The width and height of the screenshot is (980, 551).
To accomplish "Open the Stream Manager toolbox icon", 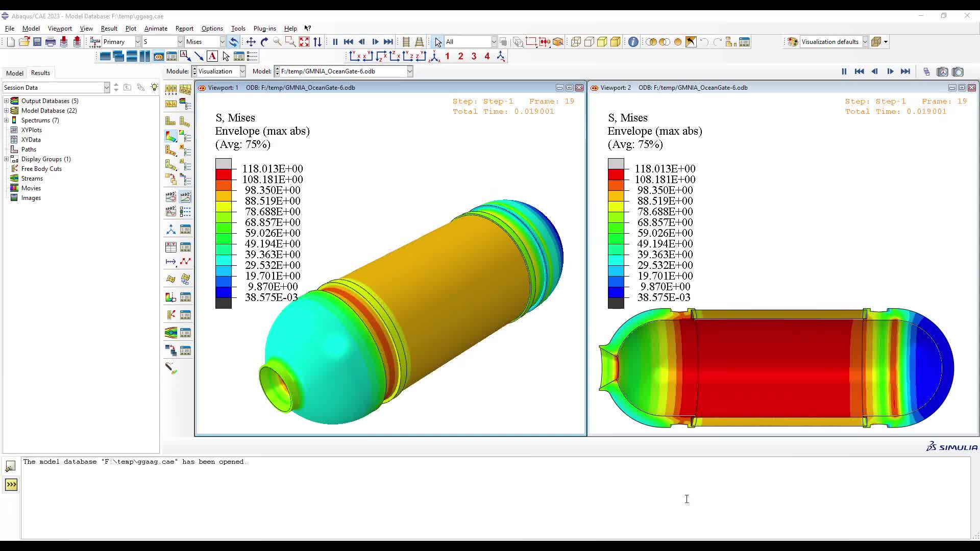I will click(x=185, y=333).
